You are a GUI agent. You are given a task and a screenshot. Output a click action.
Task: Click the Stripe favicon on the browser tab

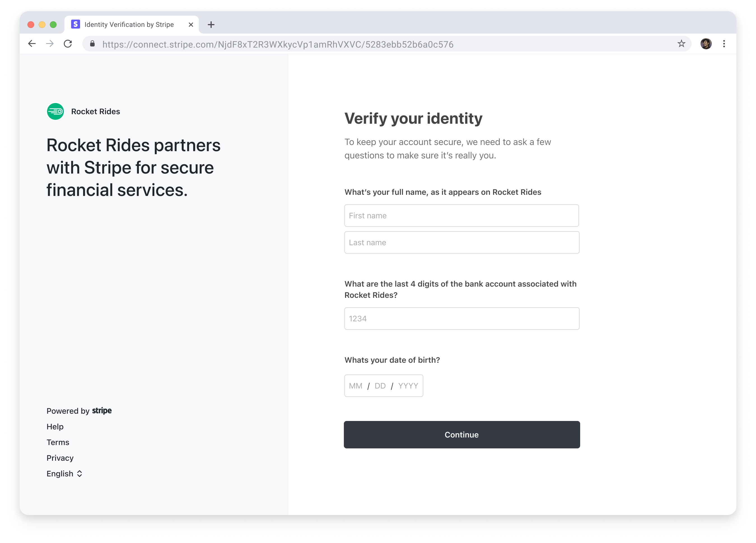[x=75, y=24]
